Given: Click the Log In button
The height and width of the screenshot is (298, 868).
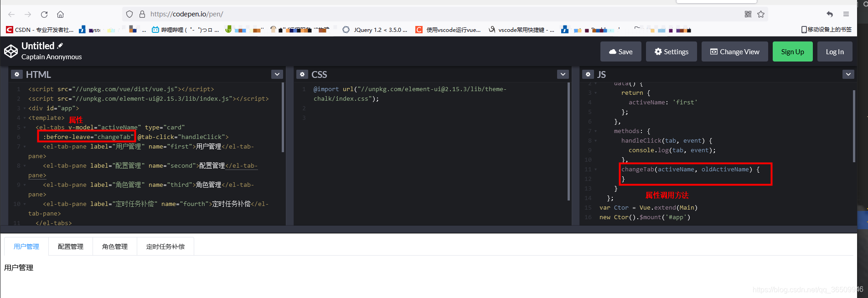Looking at the screenshot, I should (835, 51).
